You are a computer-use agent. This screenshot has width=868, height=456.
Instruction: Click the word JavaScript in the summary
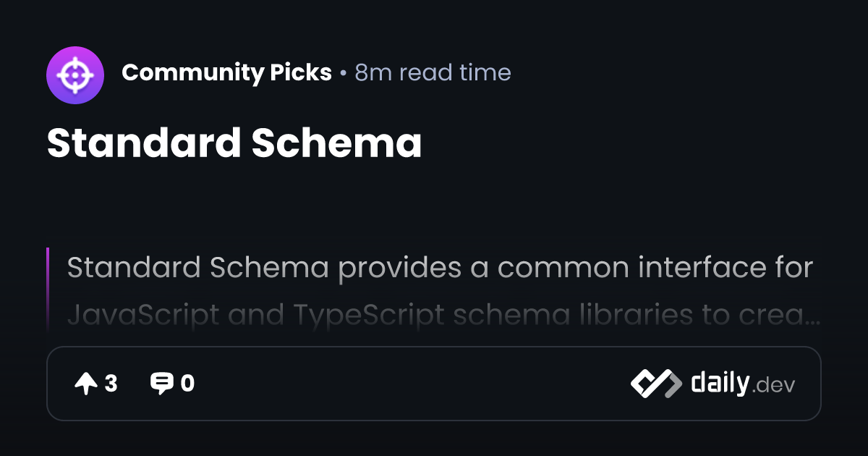coord(143,316)
